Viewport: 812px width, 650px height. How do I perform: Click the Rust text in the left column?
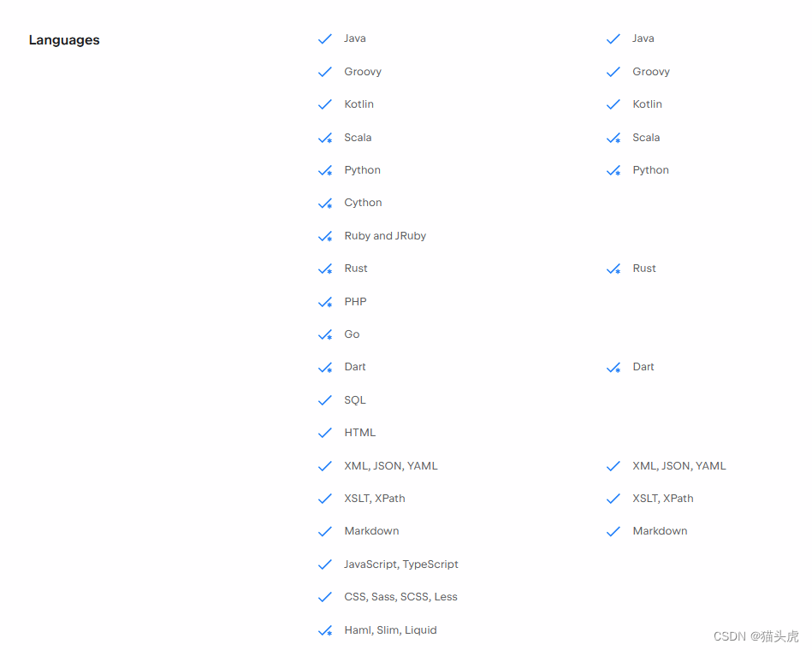(356, 269)
